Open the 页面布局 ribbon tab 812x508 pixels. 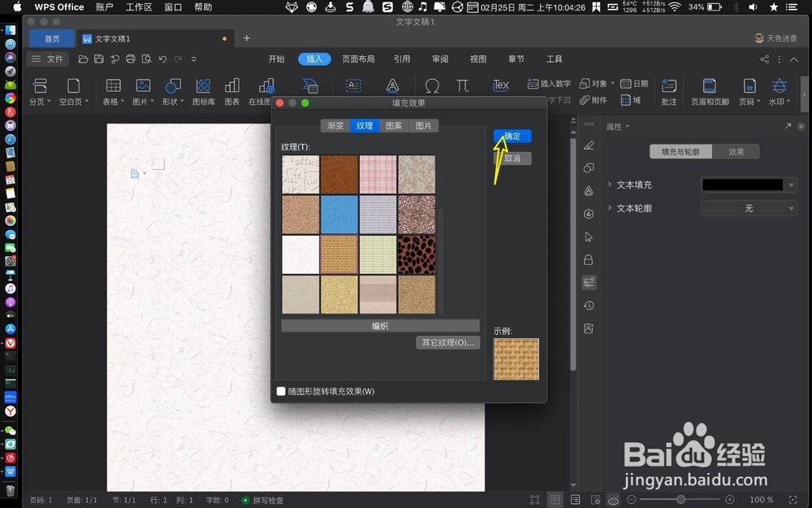pos(358,59)
